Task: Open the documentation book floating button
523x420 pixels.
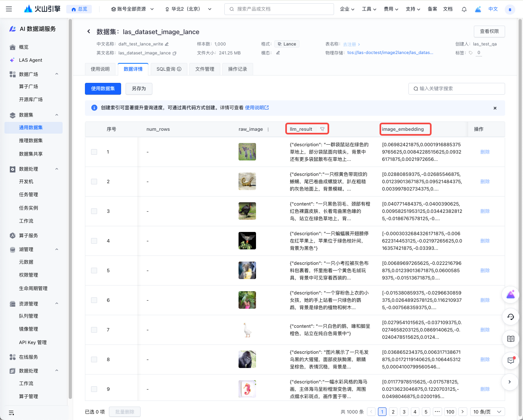Action: pyautogui.click(x=511, y=338)
